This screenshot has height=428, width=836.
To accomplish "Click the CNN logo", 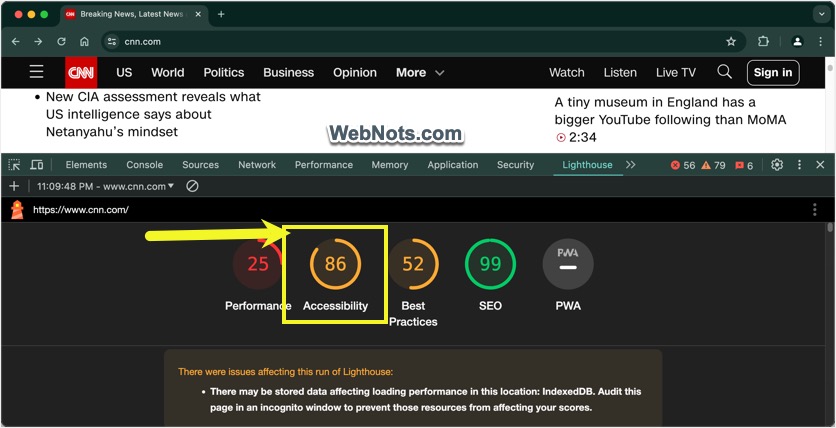I will click(x=81, y=72).
